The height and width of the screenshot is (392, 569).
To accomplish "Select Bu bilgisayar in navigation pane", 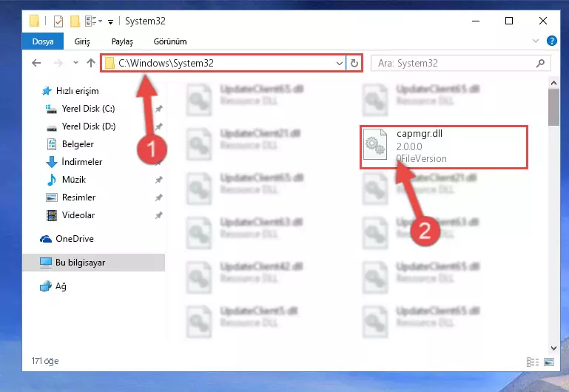I will 94,263.
